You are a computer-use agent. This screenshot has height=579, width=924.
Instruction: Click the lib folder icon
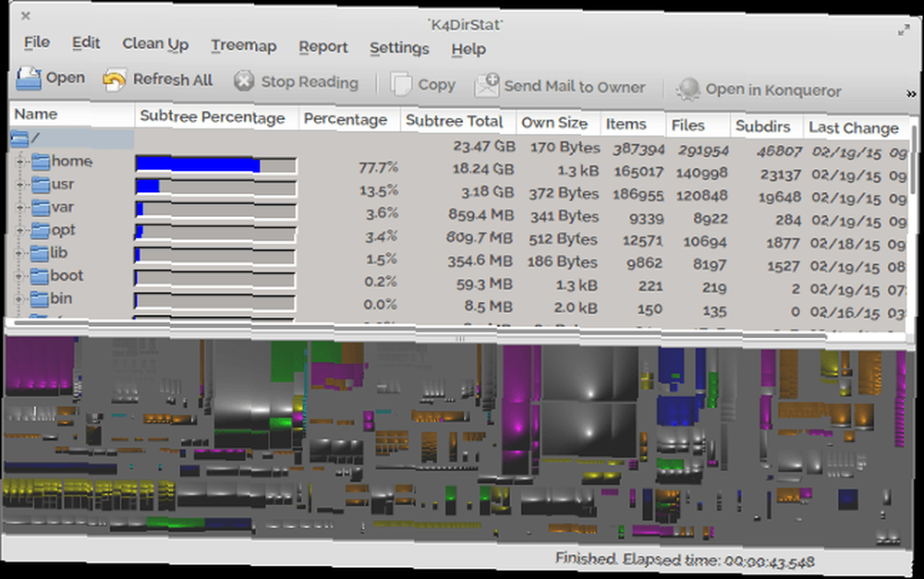[x=39, y=253]
